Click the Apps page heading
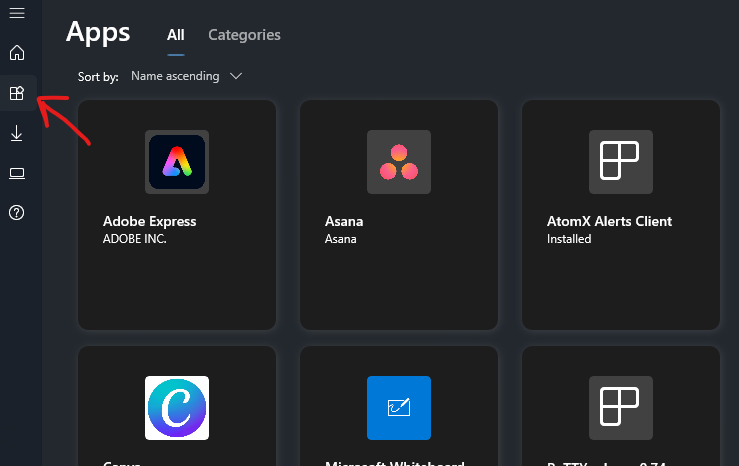Image resolution: width=739 pixels, height=466 pixels. click(x=98, y=33)
